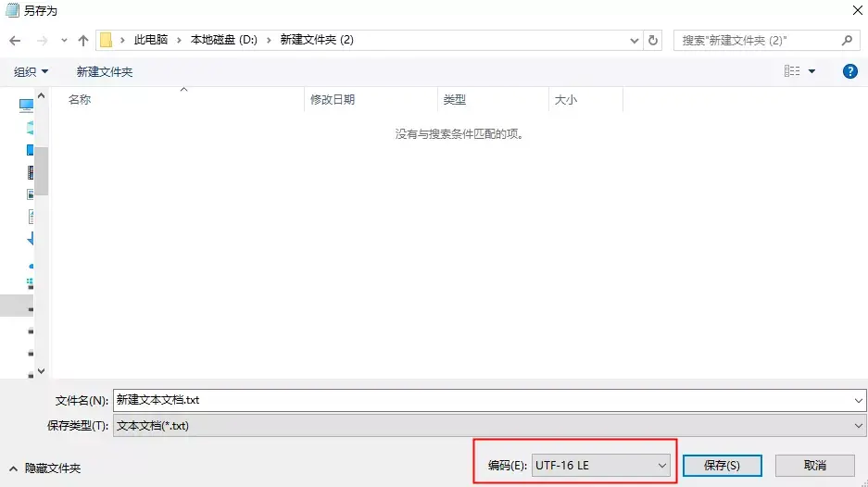Image resolution: width=868 pixels, height=487 pixels.
Task: Open the 编码 UTF-16 LE dropdown
Action: tap(601, 466)
